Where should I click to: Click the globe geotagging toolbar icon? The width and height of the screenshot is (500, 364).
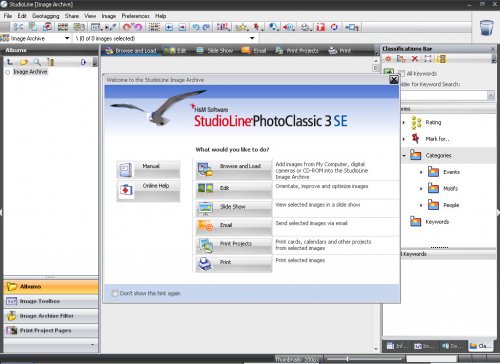(274, 27)
